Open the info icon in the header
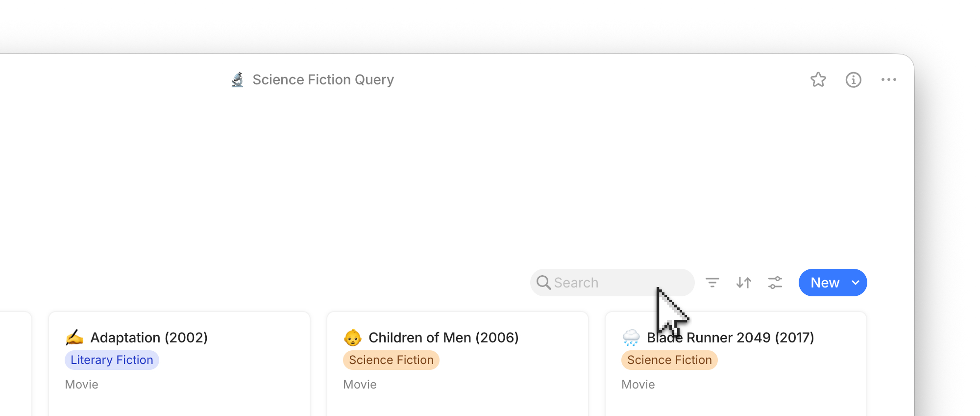The height and width of the screenshot is (416, 980). point(854,79)
